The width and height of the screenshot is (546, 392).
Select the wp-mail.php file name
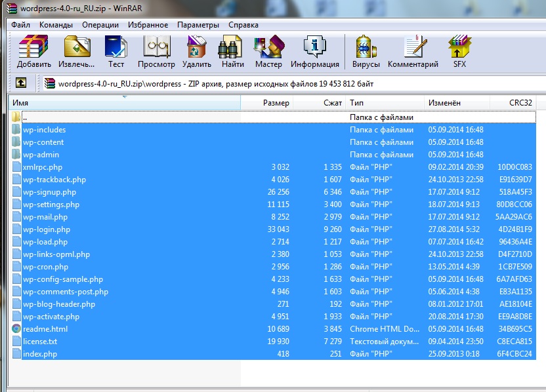pyautogui.click(x=45, y=217)
